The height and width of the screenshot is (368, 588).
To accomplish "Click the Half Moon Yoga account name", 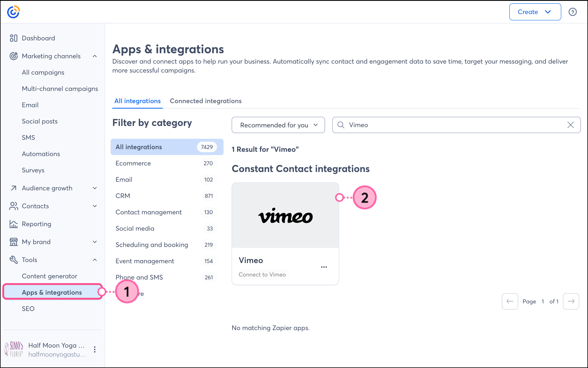I will [57, 345].
